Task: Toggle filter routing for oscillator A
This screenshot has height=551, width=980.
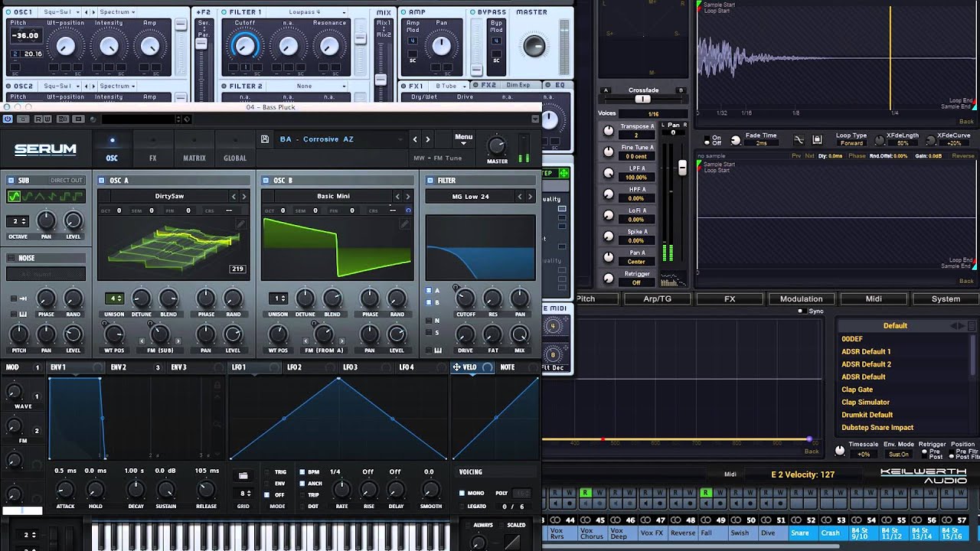Action: point(429,291)
